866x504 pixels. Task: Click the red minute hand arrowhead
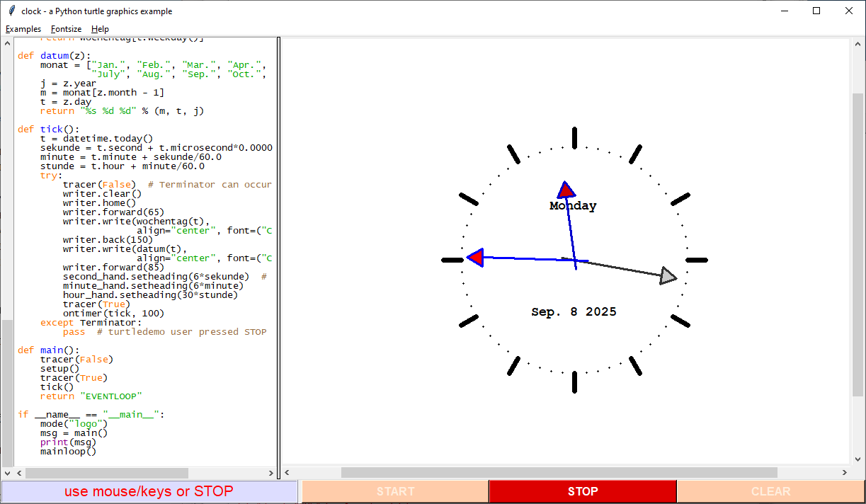click(476, 258)
